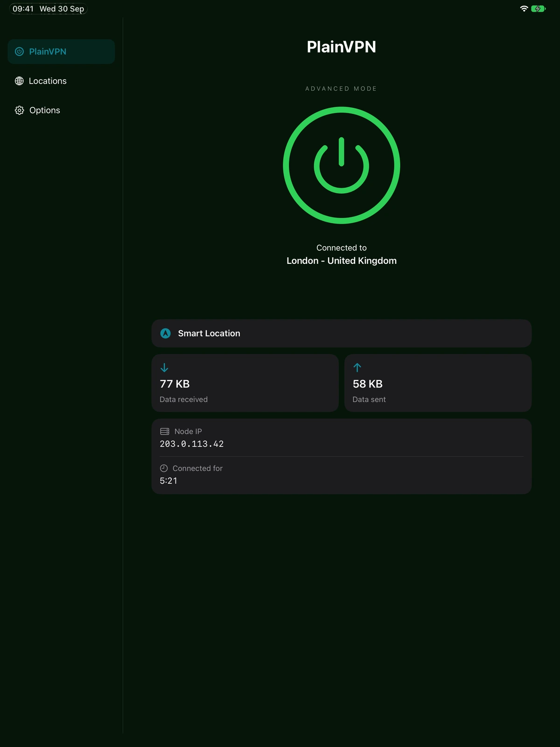Click the Node IP label

(188, 431)
